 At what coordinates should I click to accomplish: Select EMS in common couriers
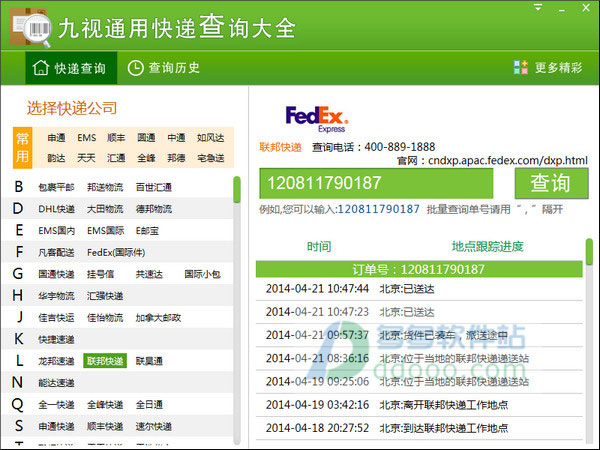coord(86,138)
